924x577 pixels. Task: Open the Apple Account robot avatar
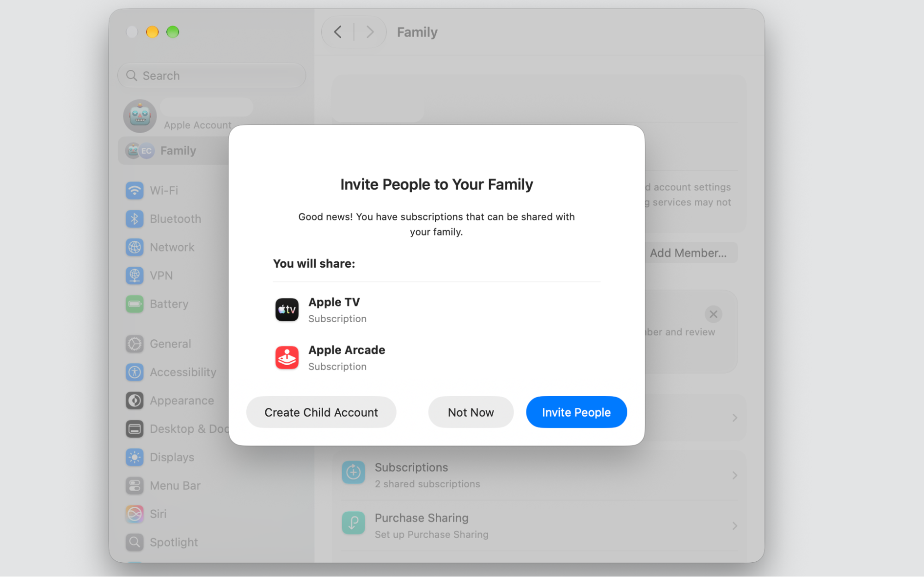tap(140, 116)
